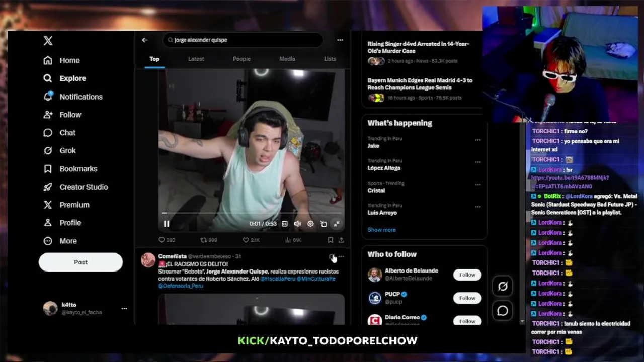Open the @MinCulturaPe mention link
The width and height of the screenshot is (644, 362).
[x=316, y=279]
